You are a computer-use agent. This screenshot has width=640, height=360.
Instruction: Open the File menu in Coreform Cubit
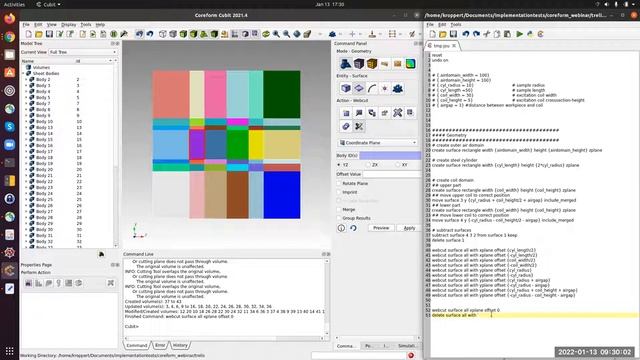(26, 25)
